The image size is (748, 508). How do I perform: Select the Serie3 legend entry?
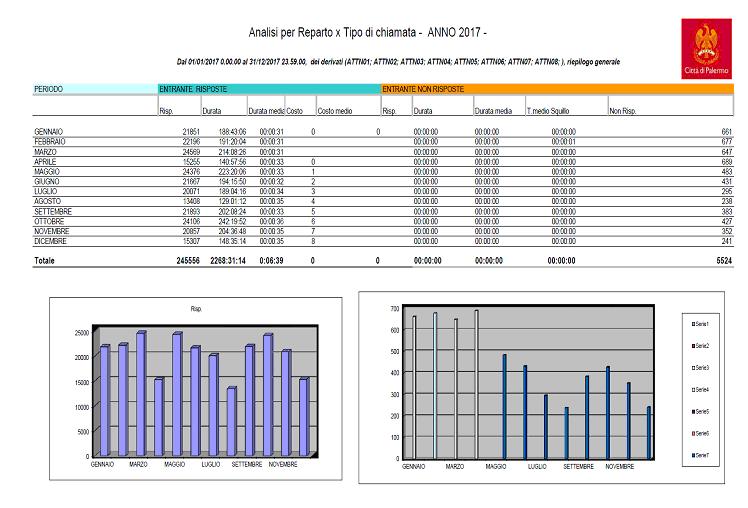click(703, 368)
